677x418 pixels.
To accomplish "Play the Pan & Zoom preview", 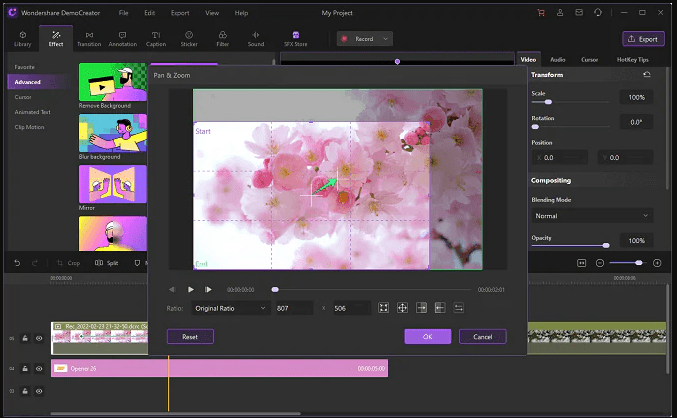I will pyautogui.click(x=190, y=289).
